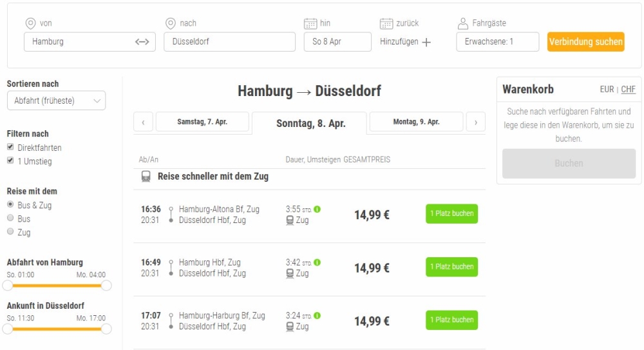
Task: Switch to Samstag, 7. Apr. tab
Action: [x=202, y=122]
